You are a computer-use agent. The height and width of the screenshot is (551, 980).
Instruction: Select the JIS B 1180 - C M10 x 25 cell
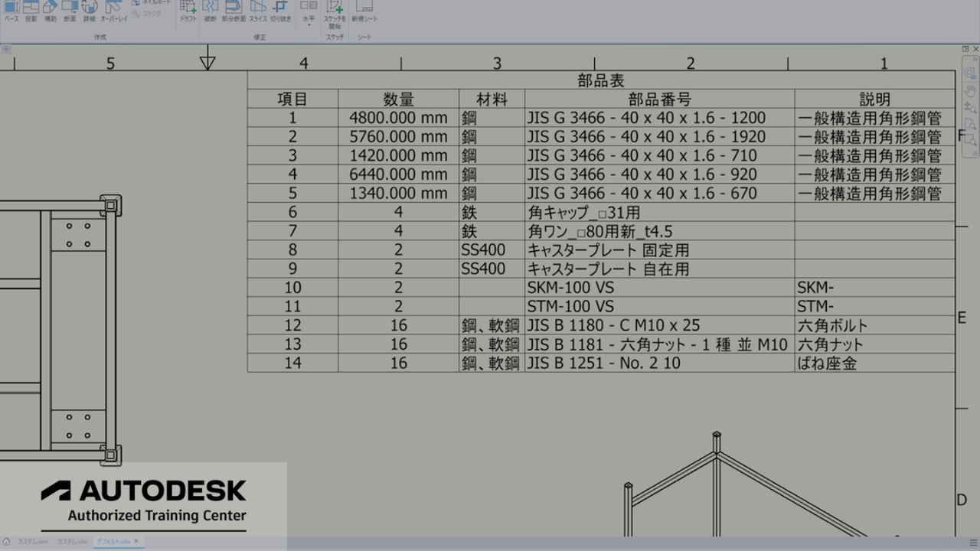(660, 325)
